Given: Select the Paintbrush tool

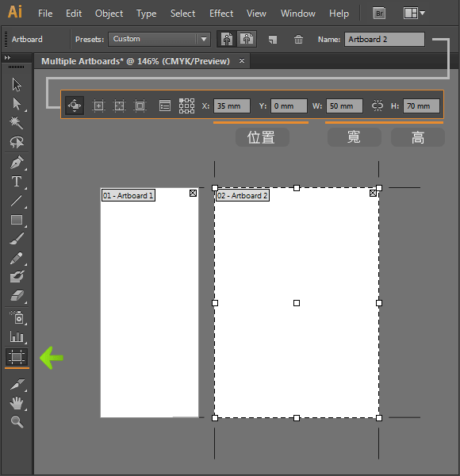Looking at the screenshot, I should pos(17,239).
